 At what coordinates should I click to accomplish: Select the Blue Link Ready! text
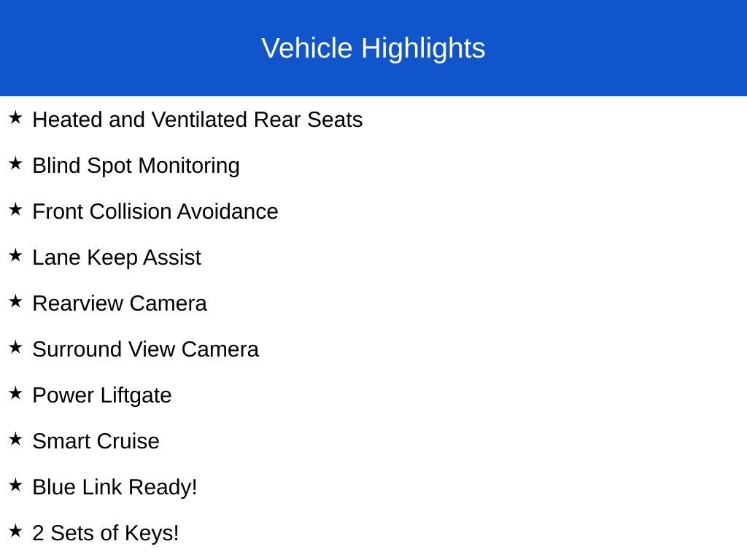[115, 487]
